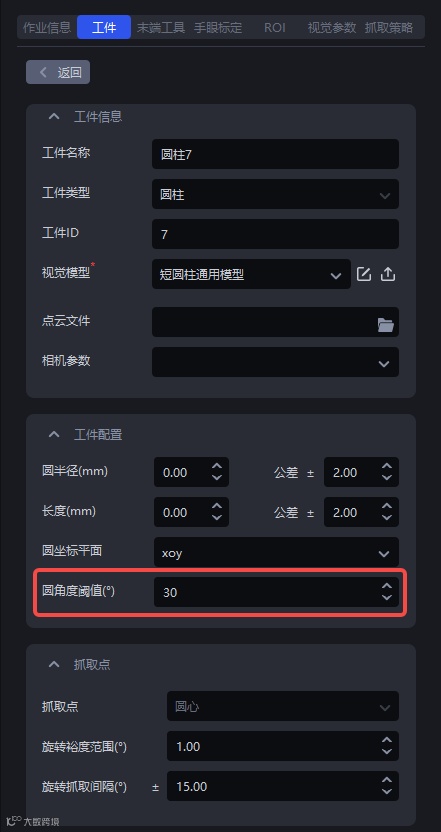The height and width of the screenshot is (832, 441).
Task: Open the 视觉模型 dropdown
Action: pyautogui.click(x=251, y=274)
